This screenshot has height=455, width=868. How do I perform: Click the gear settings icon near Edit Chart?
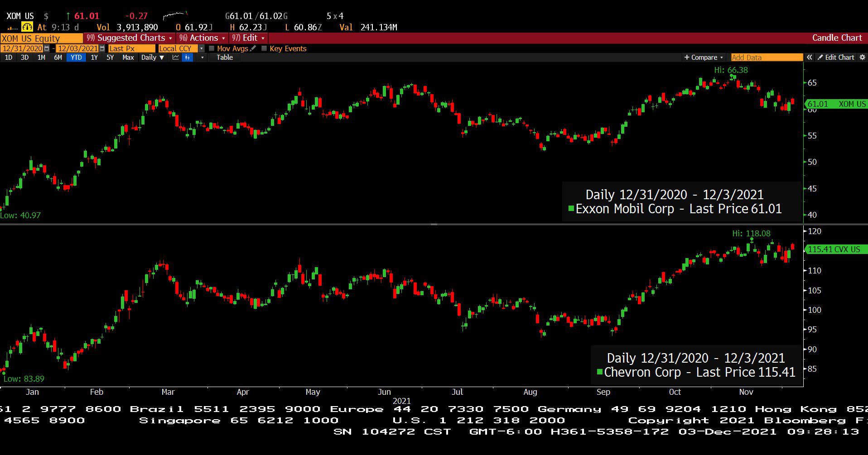(862, 57)
